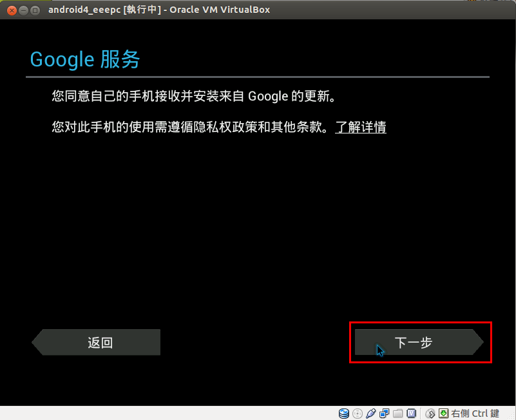Image resolution: width=516 pixels, height=420 pixels.
Task: Minimize the VirtualBox window
Action: (23, 10)
